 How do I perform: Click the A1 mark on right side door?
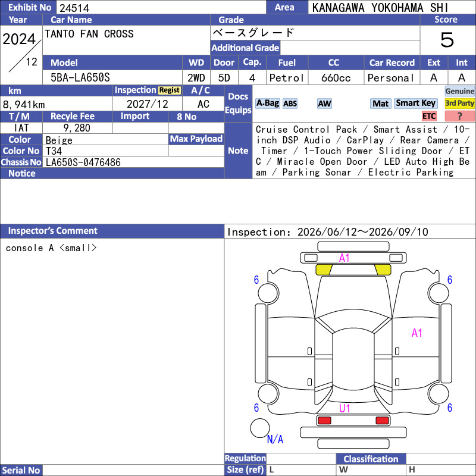[417, 333]
